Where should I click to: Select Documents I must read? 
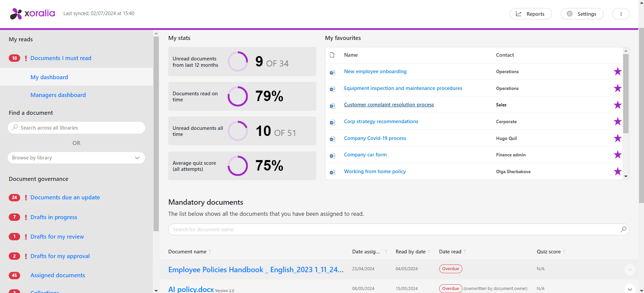[61, 58]
